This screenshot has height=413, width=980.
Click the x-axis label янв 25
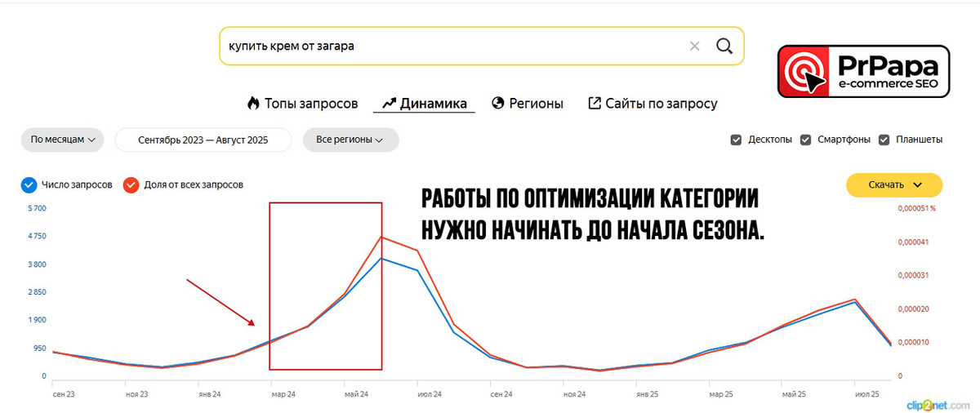click(646, 393)
